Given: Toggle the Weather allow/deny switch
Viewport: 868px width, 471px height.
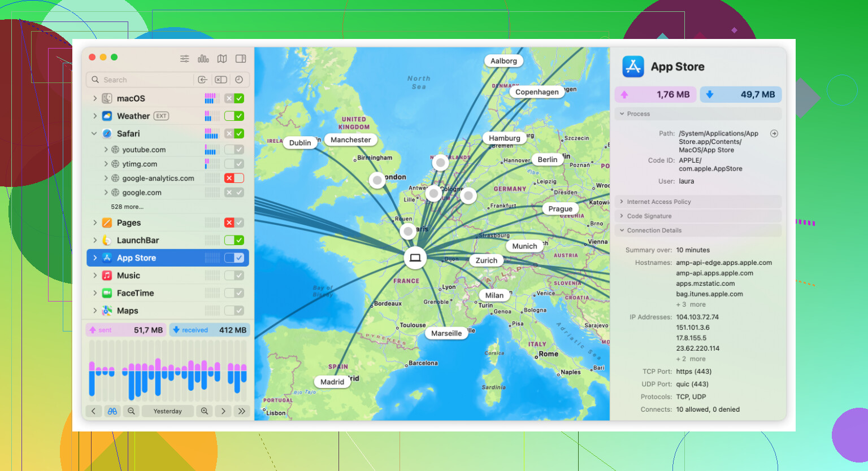Looking at the screenshot, I should coord(234,116).
